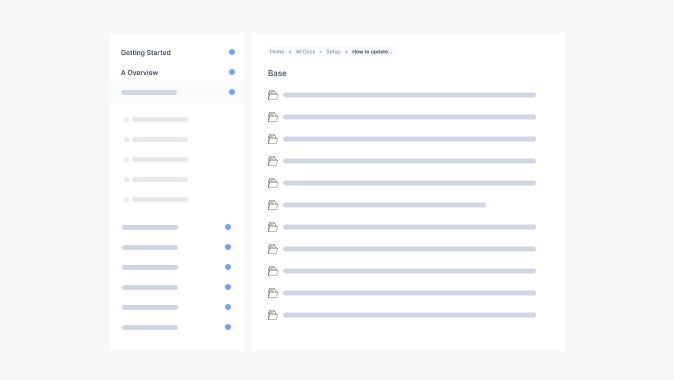
Task: Click the Base section heading
Action: (x=277, y=73)
